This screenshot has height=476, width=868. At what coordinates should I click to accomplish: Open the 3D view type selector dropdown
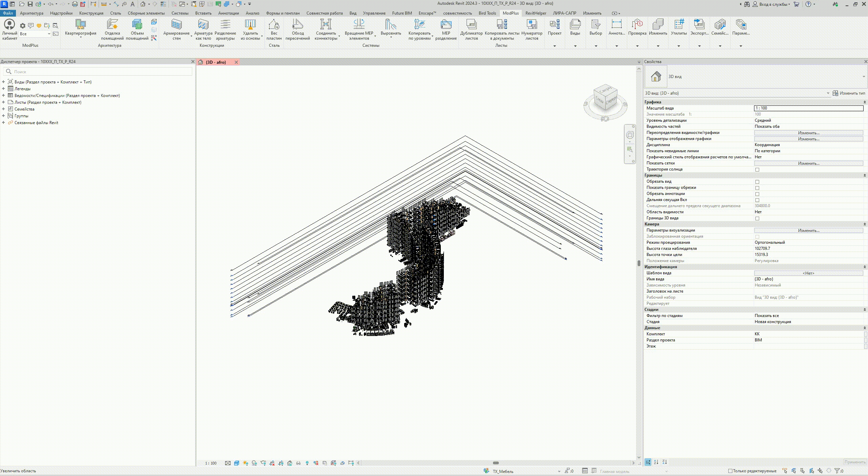tap(863, 77)
